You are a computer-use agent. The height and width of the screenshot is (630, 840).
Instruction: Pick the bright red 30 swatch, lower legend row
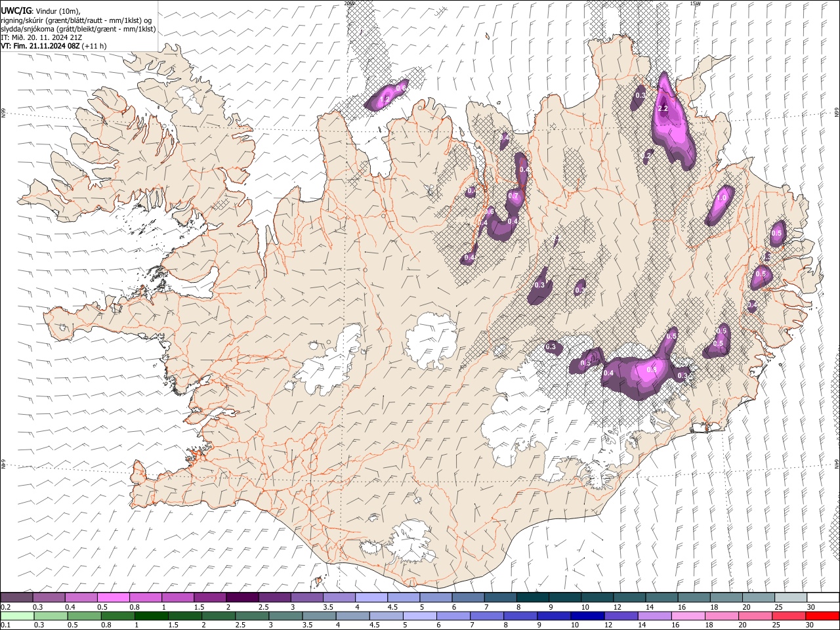pos(822,616)
